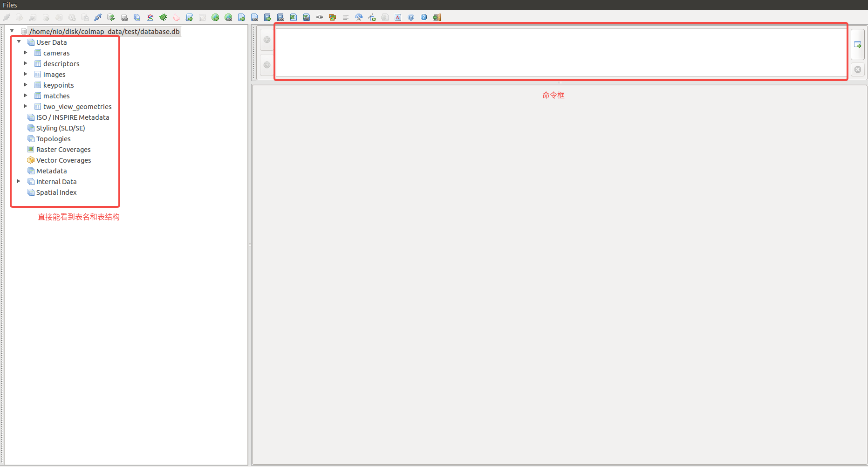Image resolution: width=868 pixels, height=467 pixels.
Task: Click the Execute SQL Script icon
Action: click(x=189, y=17)
